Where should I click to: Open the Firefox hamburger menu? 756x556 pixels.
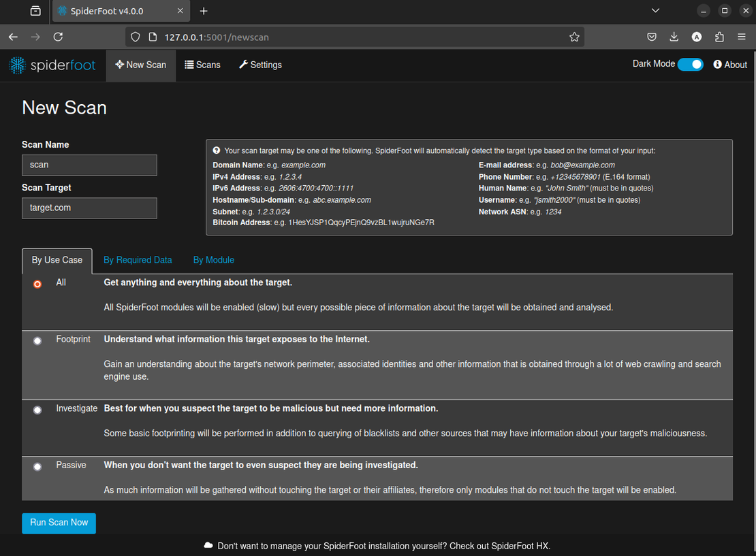741,37
